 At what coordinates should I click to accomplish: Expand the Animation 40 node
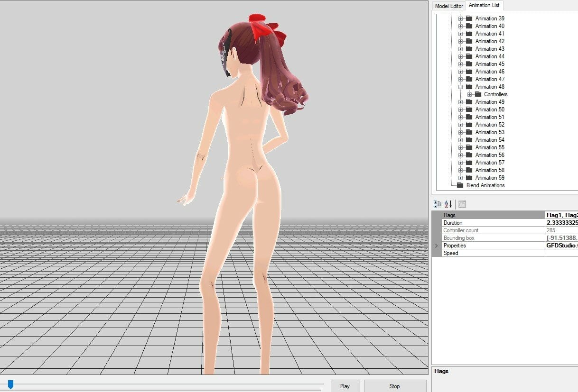(x=460, y=26)
